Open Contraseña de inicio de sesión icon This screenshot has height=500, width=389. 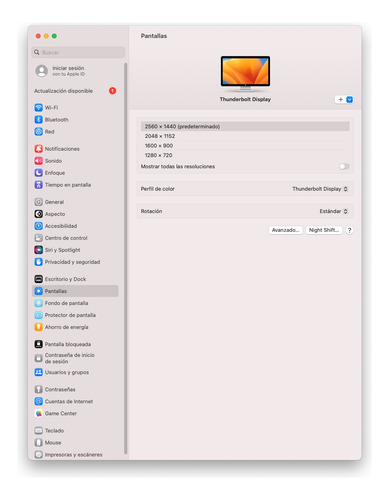pos(39,358)
